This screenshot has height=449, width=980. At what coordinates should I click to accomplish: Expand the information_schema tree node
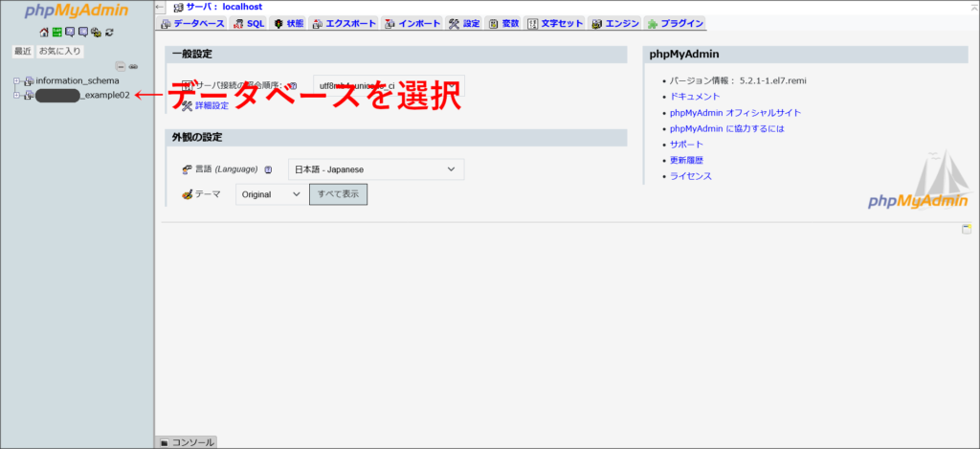click(17, 80)
